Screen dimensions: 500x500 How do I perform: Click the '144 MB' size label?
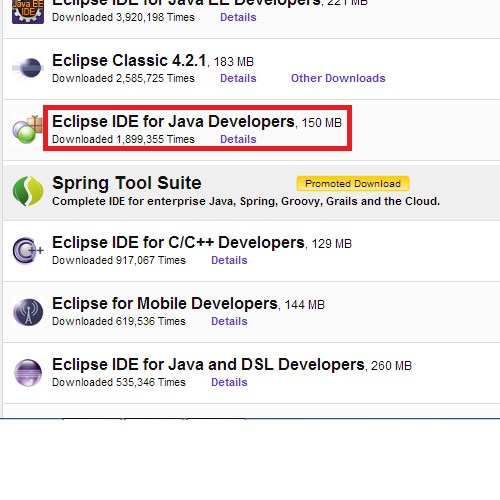coord(305,305)
